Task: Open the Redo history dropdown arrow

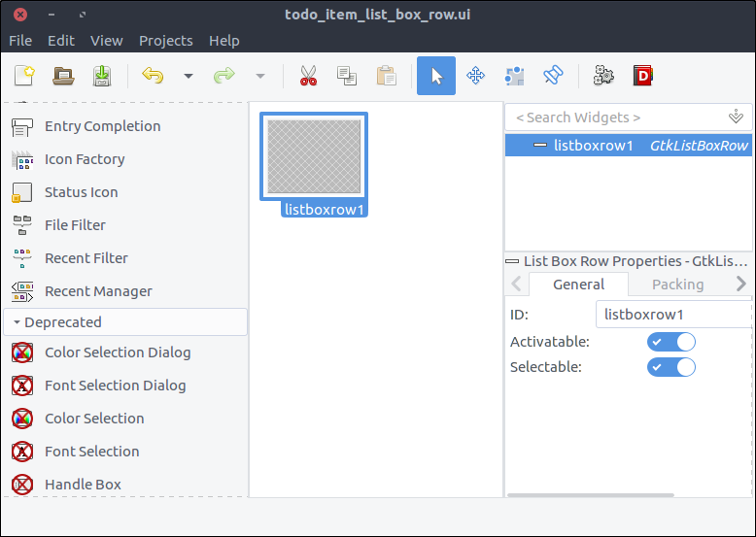Action: coord(259,76)
